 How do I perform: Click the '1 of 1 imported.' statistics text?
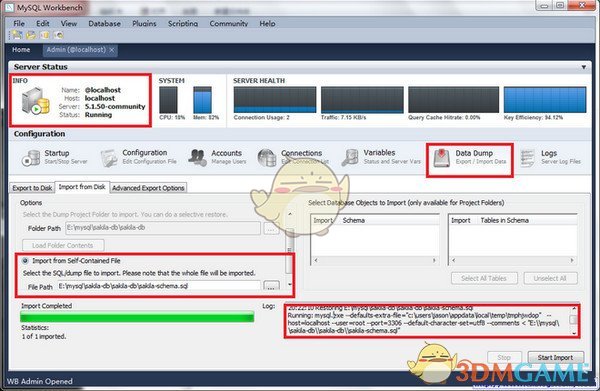click(44, 337)
